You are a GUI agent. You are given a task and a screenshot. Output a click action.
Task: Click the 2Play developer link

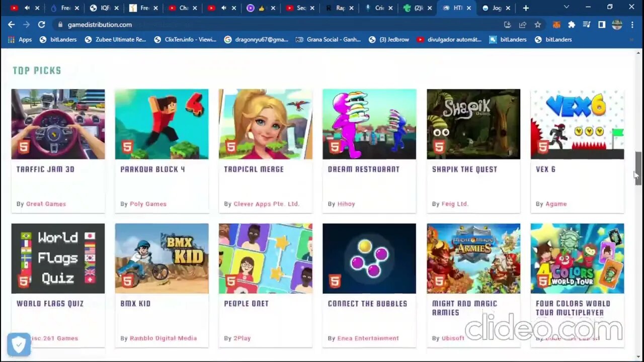tap(242, 338)
